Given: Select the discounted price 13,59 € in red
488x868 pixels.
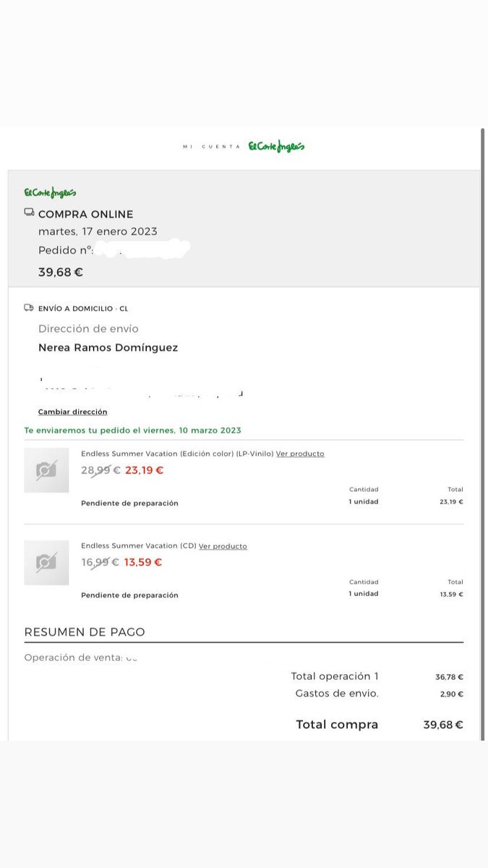Looking at the screenshot, I should [143, 562].
